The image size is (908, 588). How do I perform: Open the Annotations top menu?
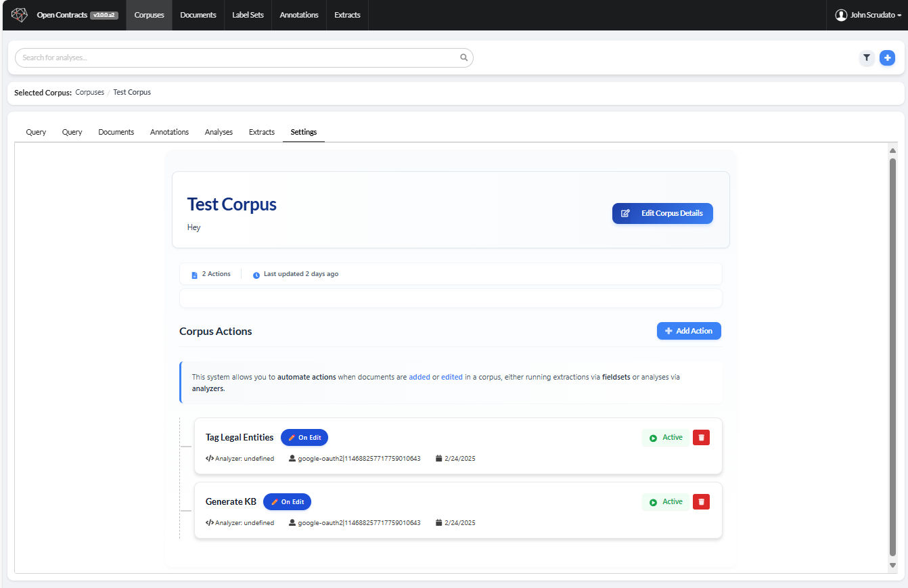tap(299, 15)
